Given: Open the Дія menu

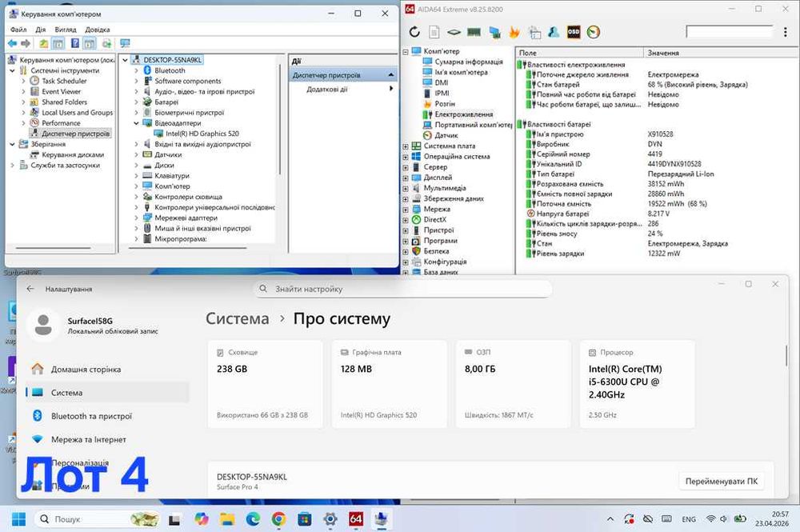Looking at the screenshot, I should [x=41, y=29].
